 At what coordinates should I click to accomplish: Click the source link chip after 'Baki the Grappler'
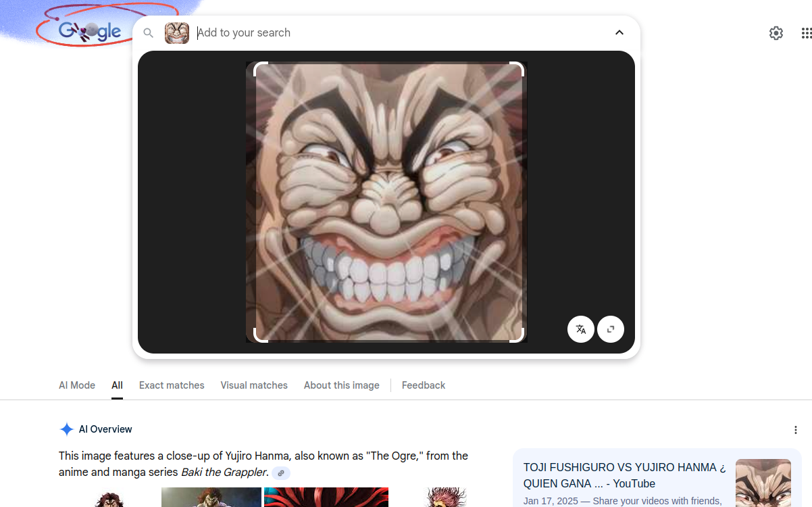point(281,473)
